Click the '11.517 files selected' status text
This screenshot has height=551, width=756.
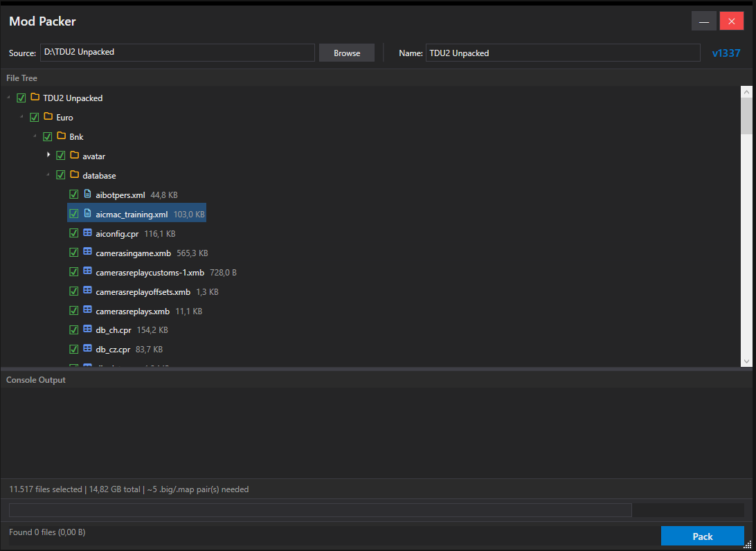45,489
